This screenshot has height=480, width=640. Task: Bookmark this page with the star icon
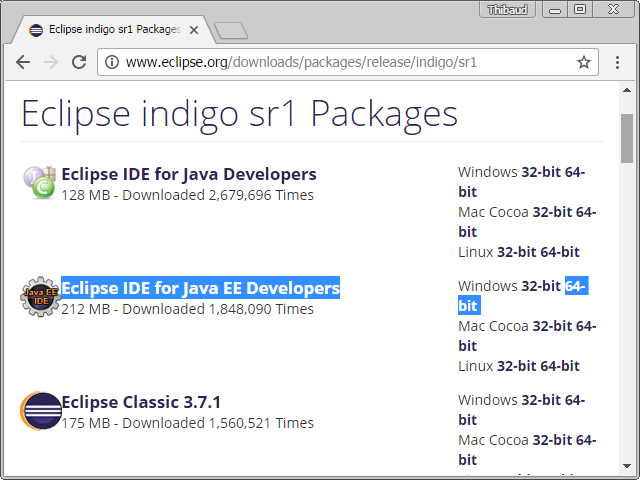tap(584, 62)
